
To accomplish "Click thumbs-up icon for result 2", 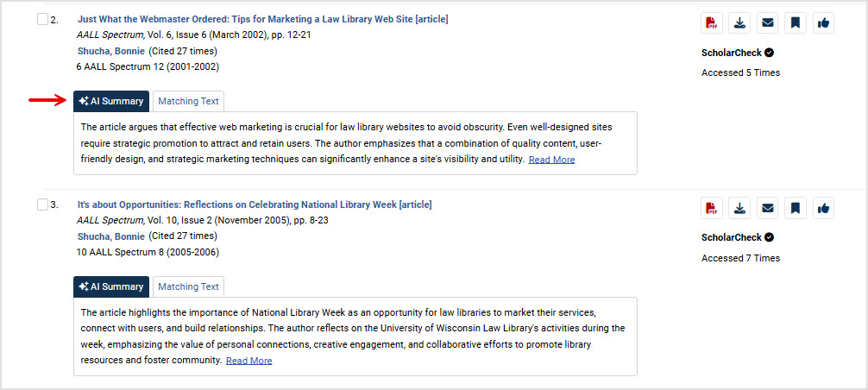I will pos(823,23).
